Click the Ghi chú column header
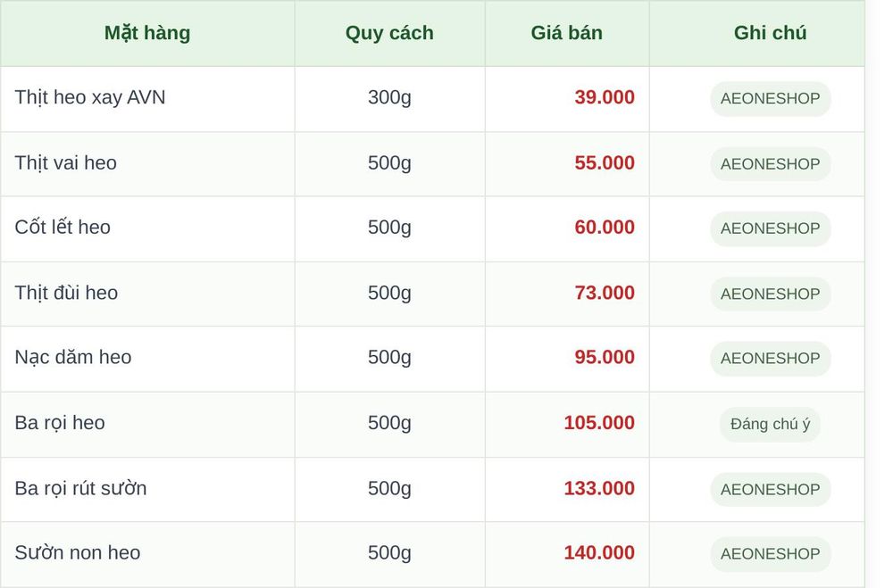The width and height of the screenshot is (893, 588). pos(770,33)
